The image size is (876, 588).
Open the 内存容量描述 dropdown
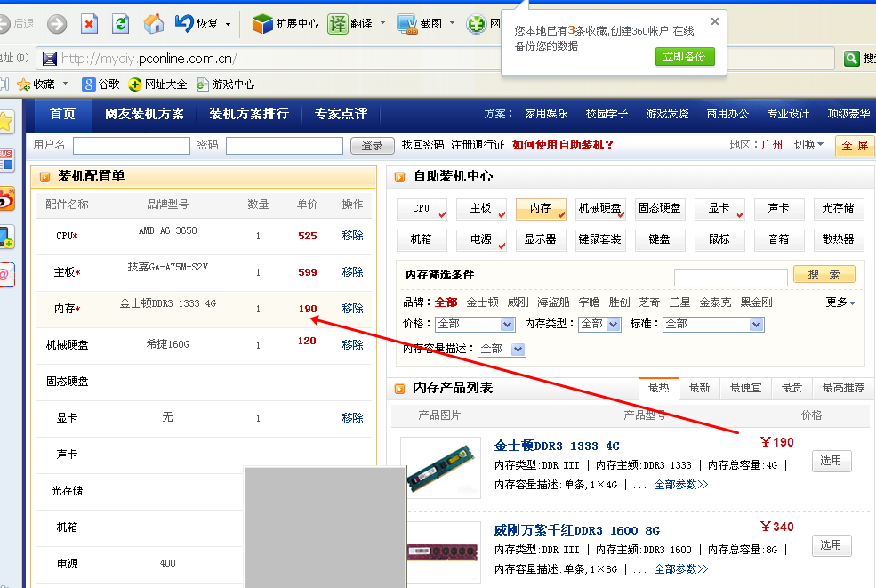point(518,350)
